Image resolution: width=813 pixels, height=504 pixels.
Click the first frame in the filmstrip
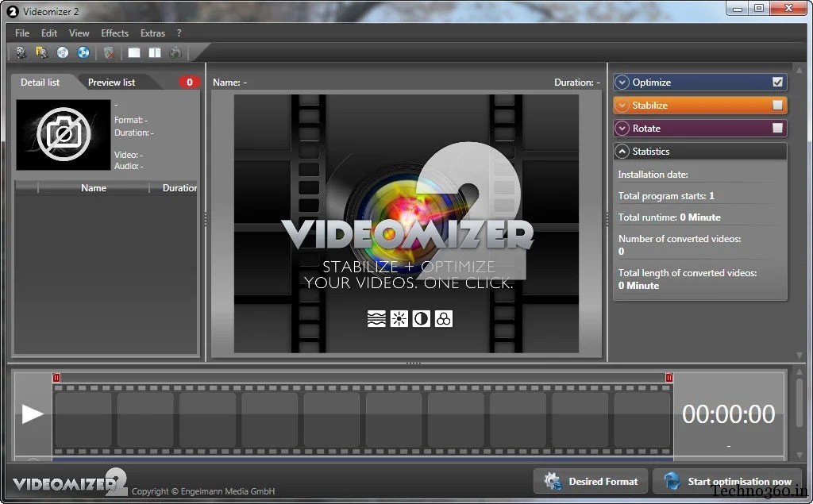click(83, 420)
